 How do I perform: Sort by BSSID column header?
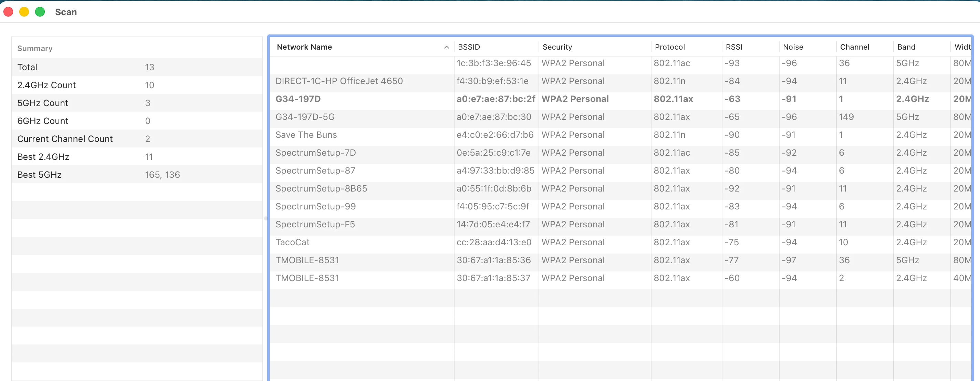469,47
